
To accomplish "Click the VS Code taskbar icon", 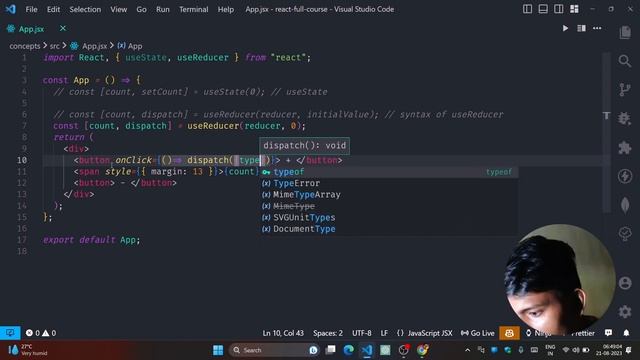I will [367, 350].
